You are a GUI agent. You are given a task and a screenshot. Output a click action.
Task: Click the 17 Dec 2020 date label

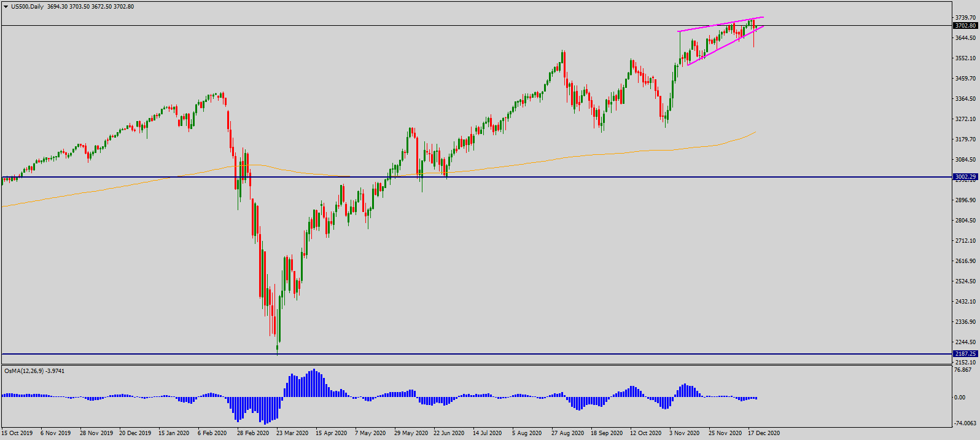764,433
